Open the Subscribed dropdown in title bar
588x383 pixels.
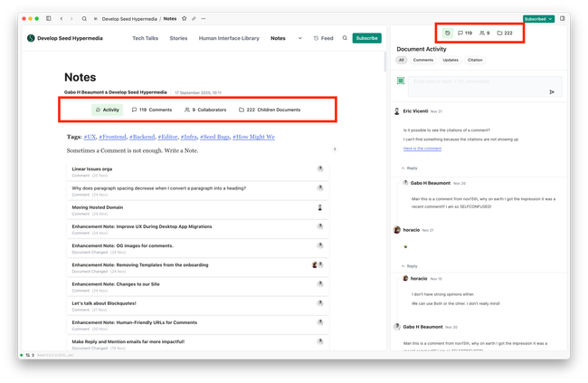[x=538, y=18]
